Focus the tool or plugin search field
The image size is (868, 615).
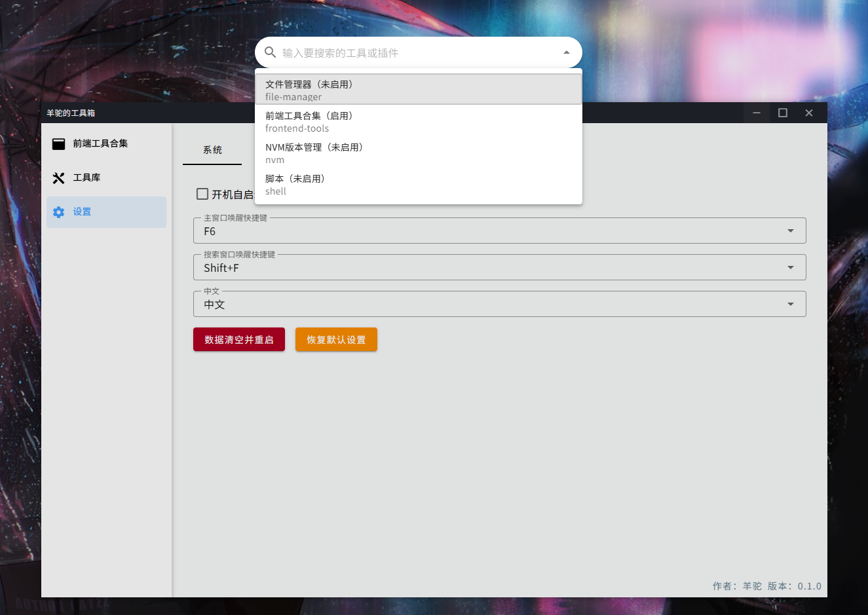(x=418, y=52)
